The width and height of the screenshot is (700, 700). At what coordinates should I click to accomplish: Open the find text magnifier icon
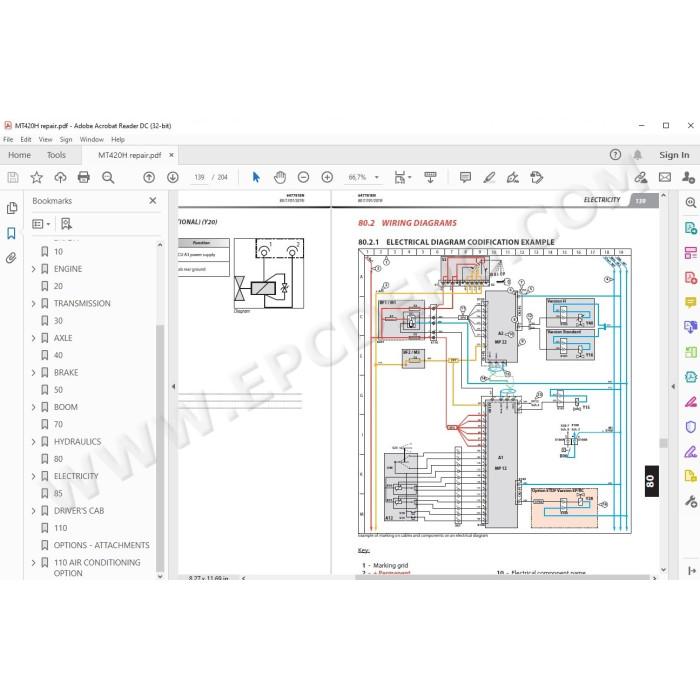pos(108,177)
